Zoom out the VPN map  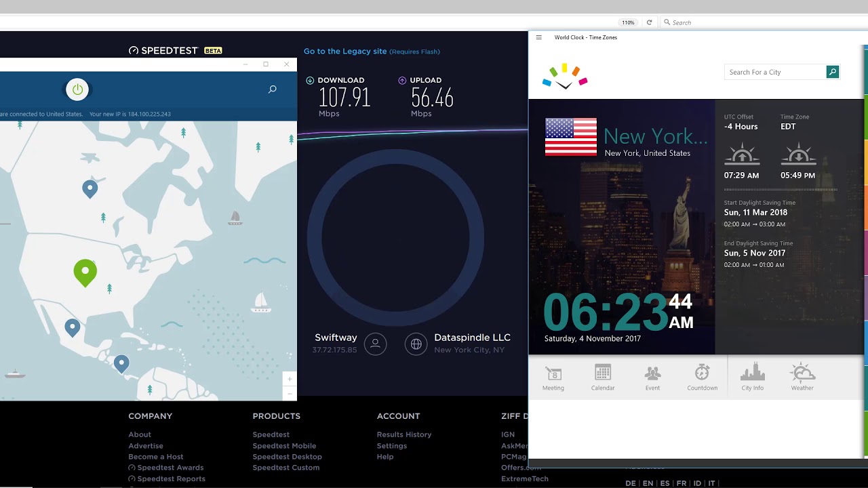click(x=290, y=393)
